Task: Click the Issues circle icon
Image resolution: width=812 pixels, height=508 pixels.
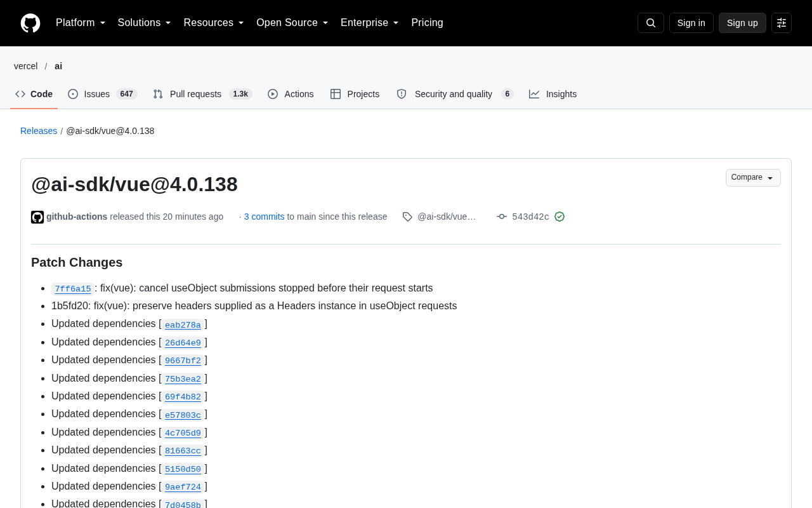Action: (x=73, y=94)
